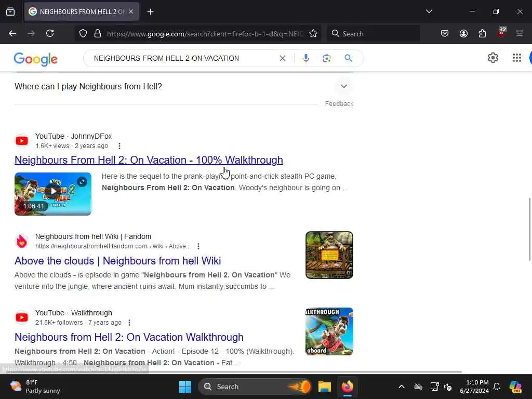Edit the Google search query field
This screenshot has height=399, width=532.
[183, 58]
